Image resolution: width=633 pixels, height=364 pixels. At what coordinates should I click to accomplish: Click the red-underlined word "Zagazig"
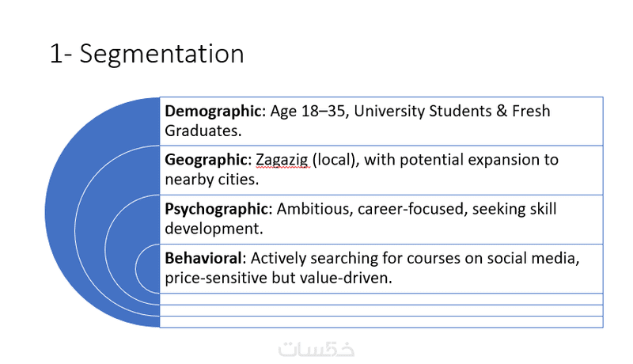[282, 160]
